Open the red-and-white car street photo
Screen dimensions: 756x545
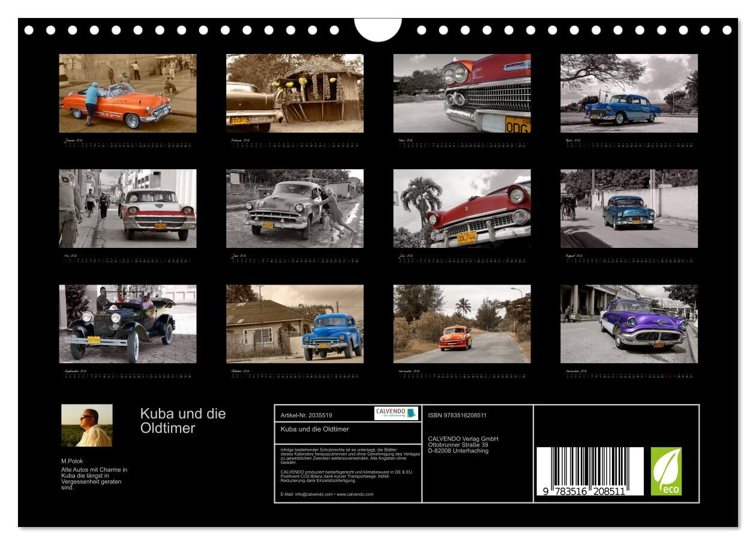pyautogui.click(x=128, y=208)
